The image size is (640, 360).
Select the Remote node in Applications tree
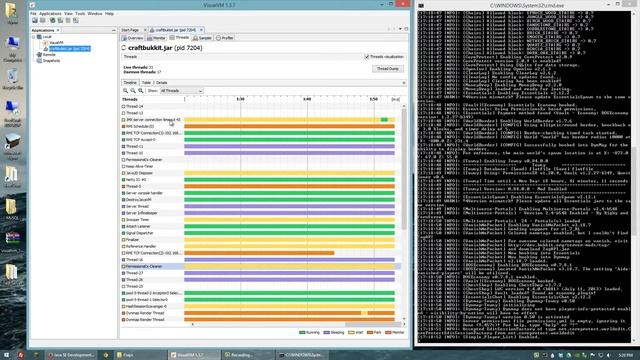49,55
